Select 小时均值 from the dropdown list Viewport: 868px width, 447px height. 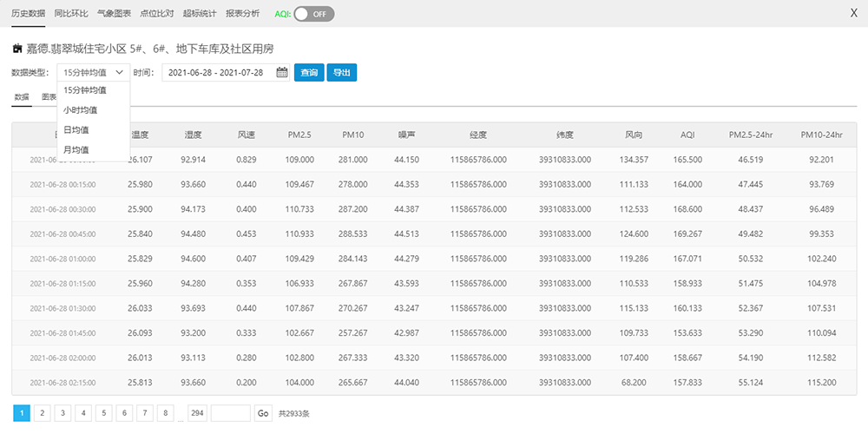tap(80, 110)
